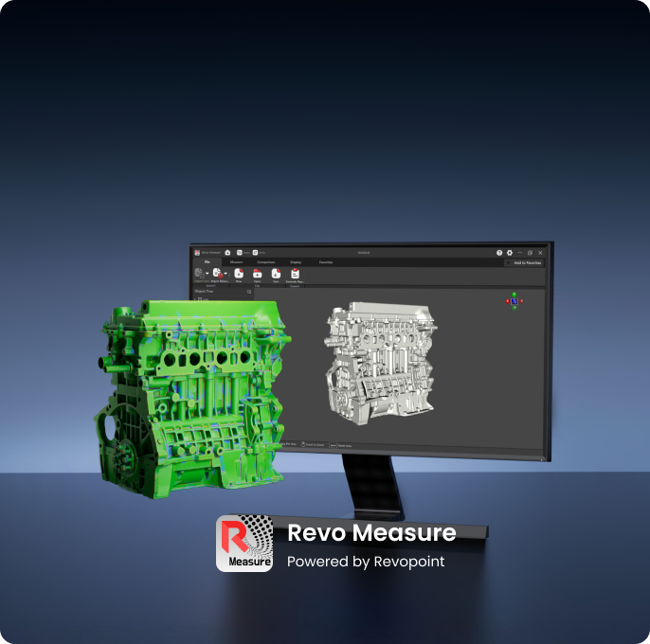Switch to the Comparison tab
Screen dimensions: 650x644
(265, 262)
